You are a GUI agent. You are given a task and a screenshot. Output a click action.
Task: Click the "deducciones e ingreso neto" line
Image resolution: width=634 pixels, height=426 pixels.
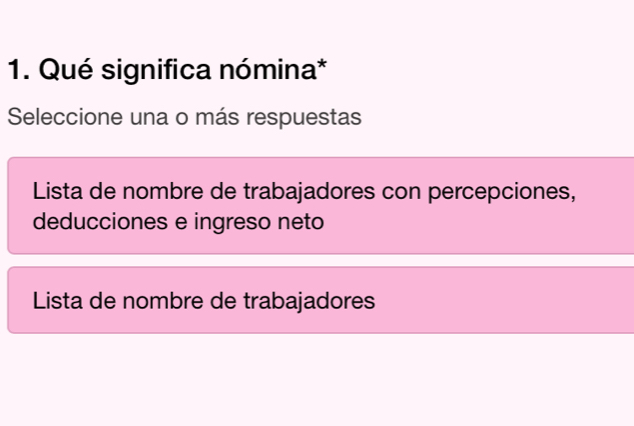click(x=178, y=220)
